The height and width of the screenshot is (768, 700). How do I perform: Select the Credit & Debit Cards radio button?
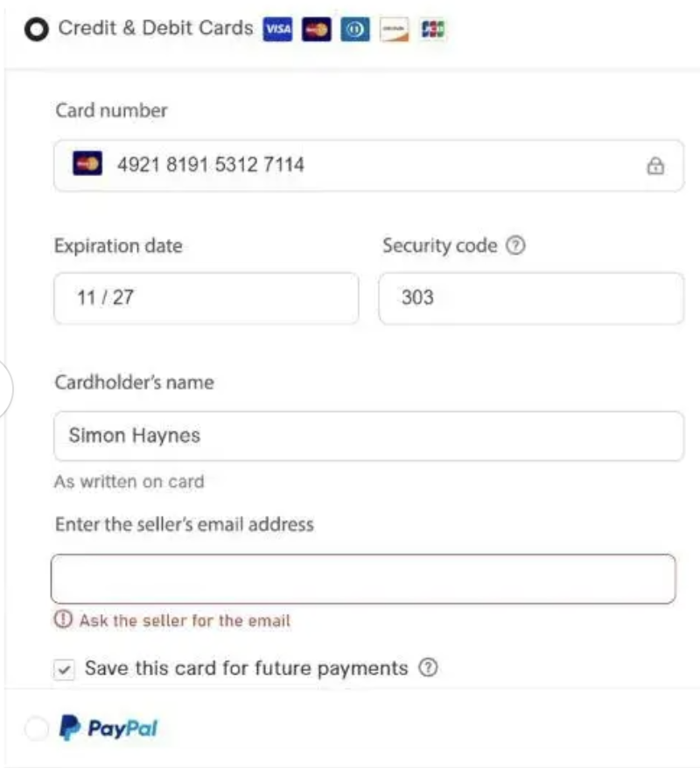click(37, 29)
